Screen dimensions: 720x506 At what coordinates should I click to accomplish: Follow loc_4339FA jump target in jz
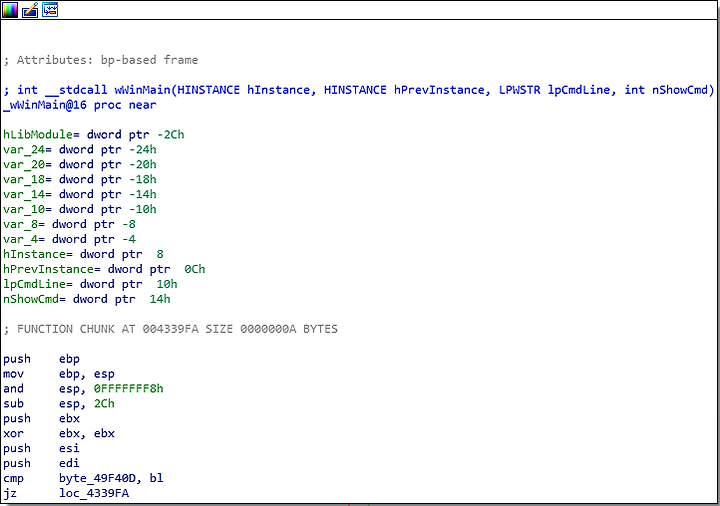94,494
